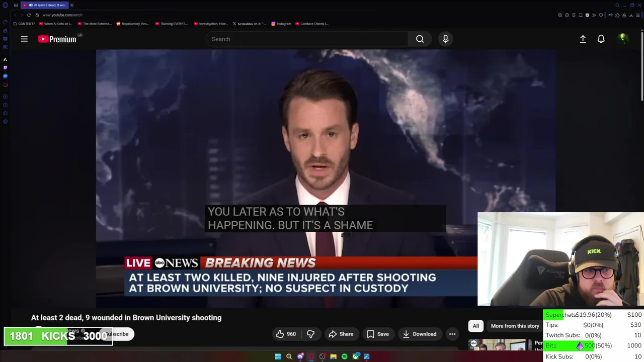The height and width of the screenshot is (362, 644).
Task: Click the heart bookmark-page toolbar icon
Action: tap(601, 15)
